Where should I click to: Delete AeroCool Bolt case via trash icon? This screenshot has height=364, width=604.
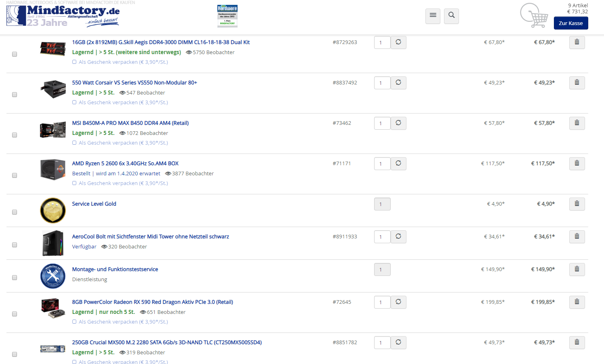click(x=577, y=236)
